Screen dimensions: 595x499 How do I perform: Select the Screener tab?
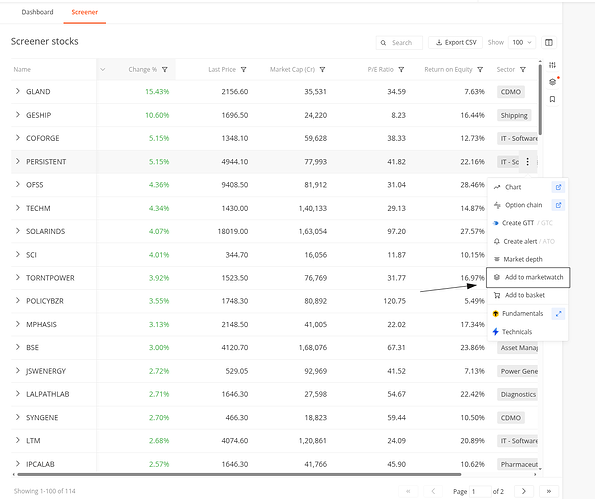(85, 12)
